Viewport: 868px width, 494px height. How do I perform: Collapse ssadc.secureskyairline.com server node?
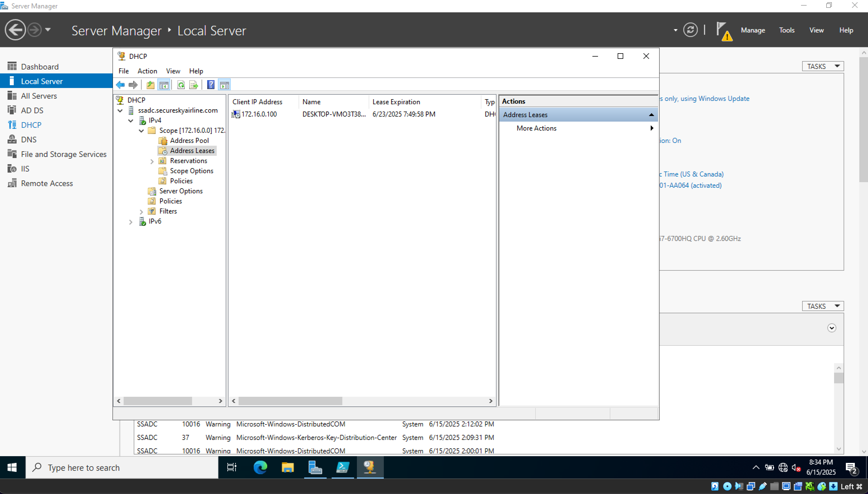tap(120, 111)
